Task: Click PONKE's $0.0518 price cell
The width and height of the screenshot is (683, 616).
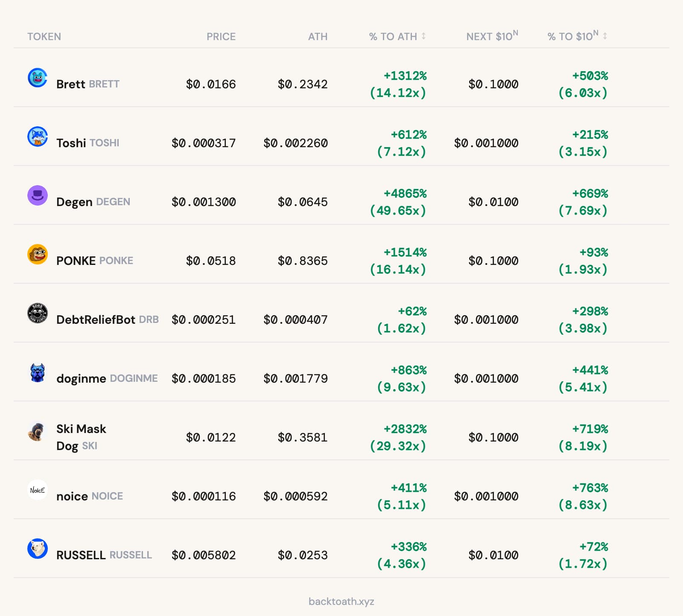Action: (210, 261)
